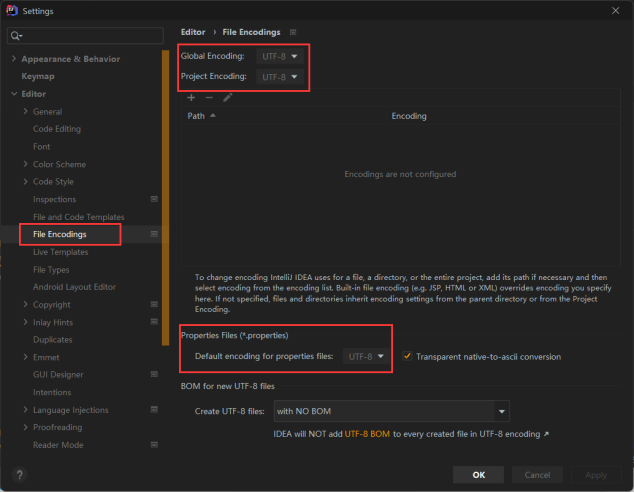Screen dimensions: 634x493
Task: Expand the Code Style node
Action: (25, 182)
